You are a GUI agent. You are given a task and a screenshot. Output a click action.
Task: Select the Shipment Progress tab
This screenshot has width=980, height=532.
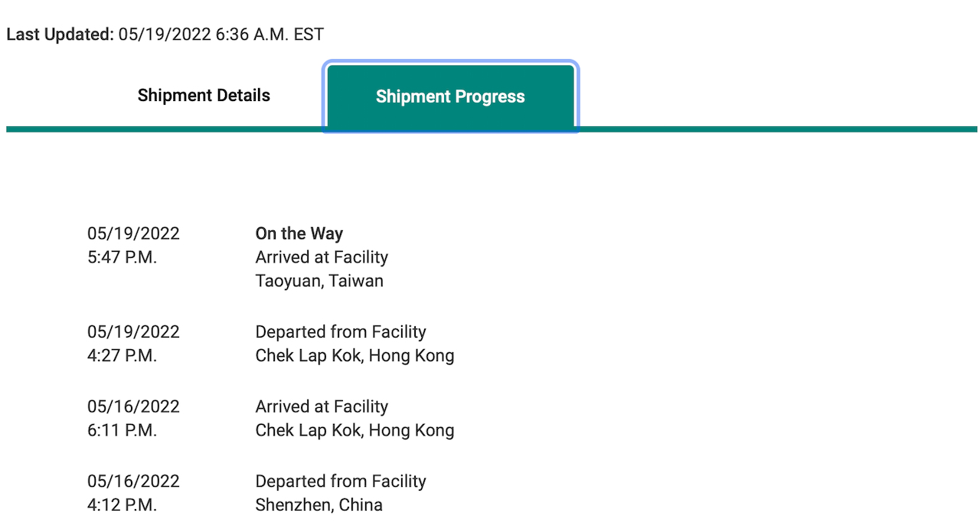450,96
